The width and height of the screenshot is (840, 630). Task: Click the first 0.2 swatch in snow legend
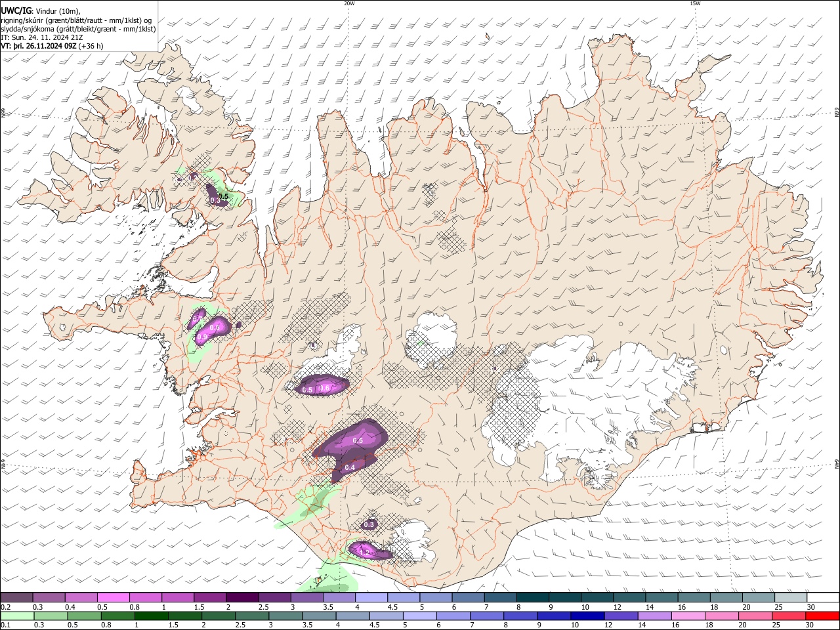[x=16, y=598]
